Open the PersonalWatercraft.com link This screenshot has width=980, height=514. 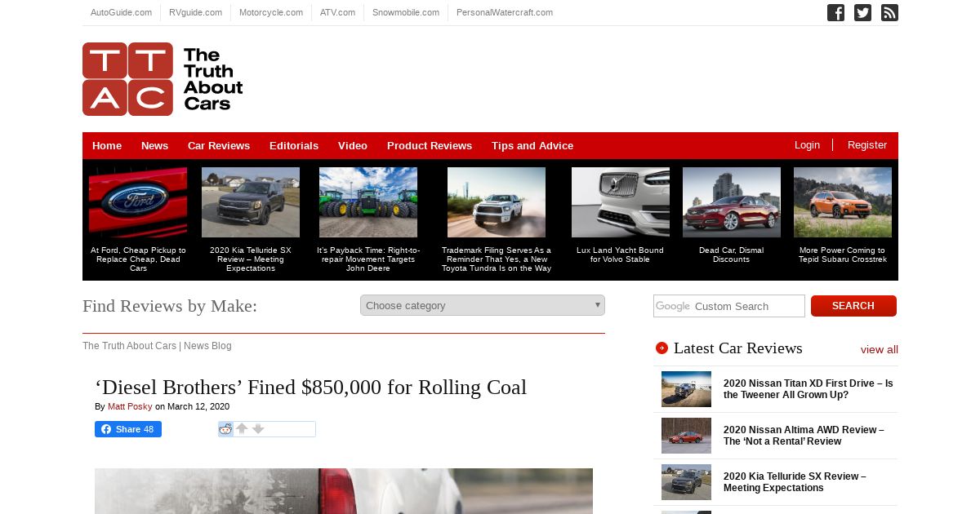[x=505, y=12]
